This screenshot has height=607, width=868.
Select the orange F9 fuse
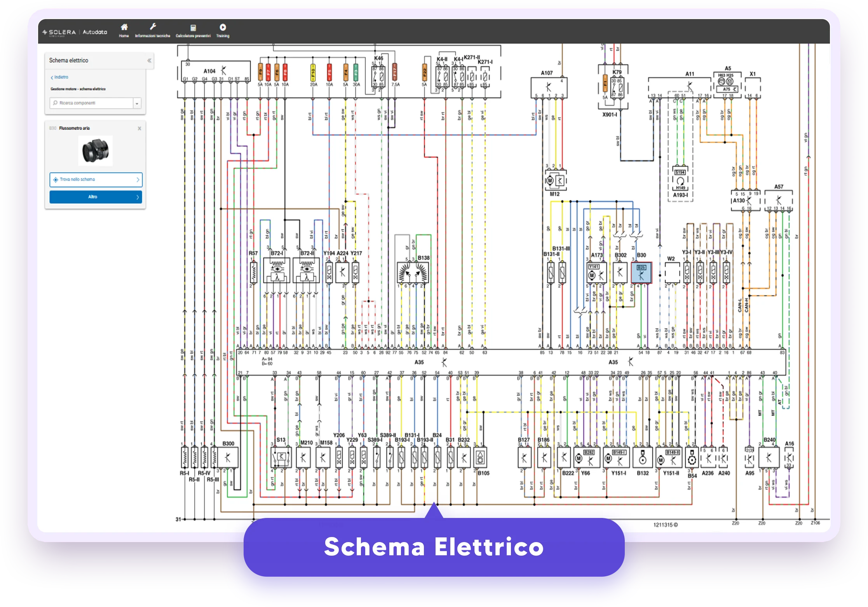pos(261,72)
